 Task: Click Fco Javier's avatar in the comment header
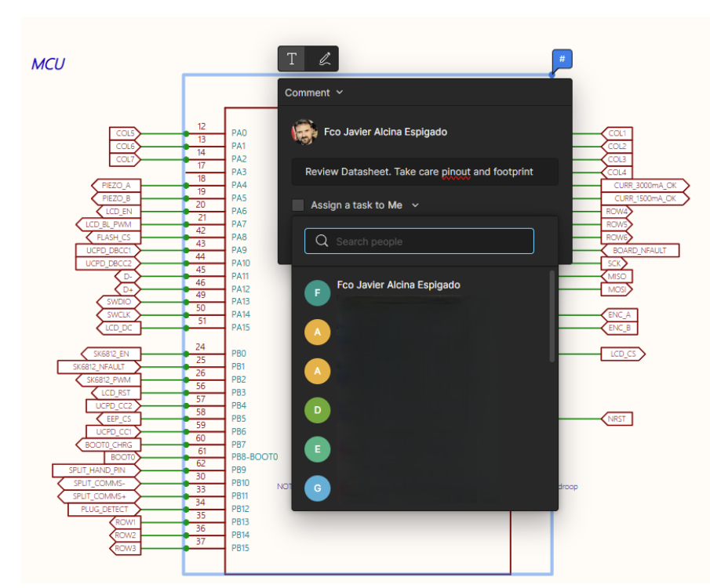point(304,132)
